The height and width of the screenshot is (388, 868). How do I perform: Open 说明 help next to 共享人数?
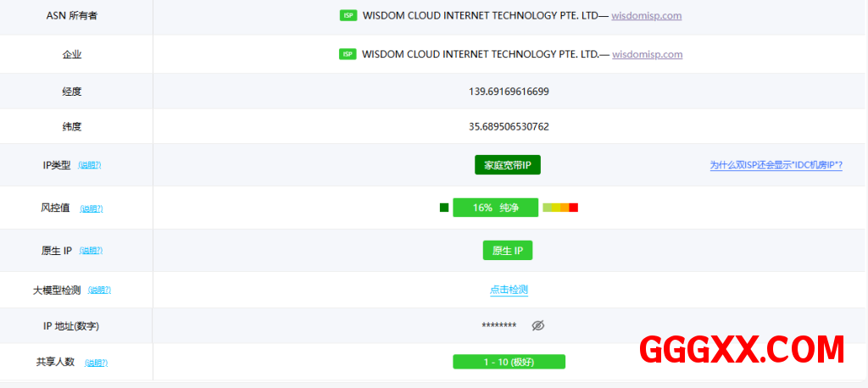tap(96, 363)
